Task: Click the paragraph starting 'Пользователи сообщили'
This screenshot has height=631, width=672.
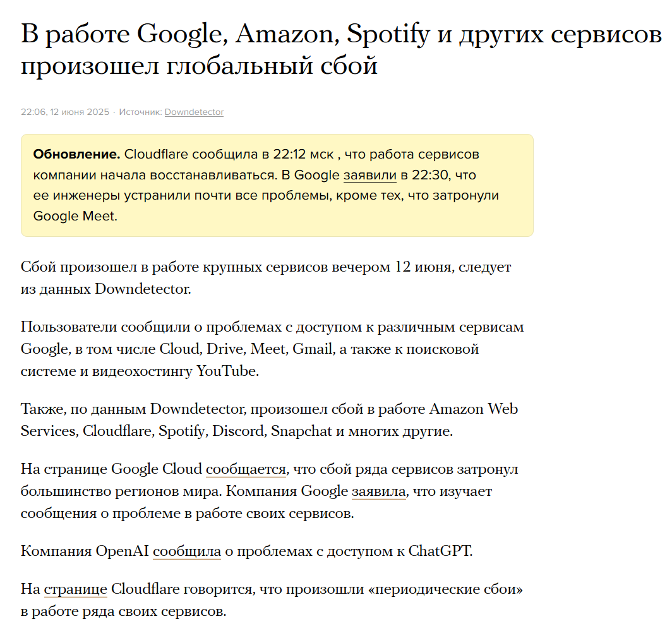Action: pos(272,349)
